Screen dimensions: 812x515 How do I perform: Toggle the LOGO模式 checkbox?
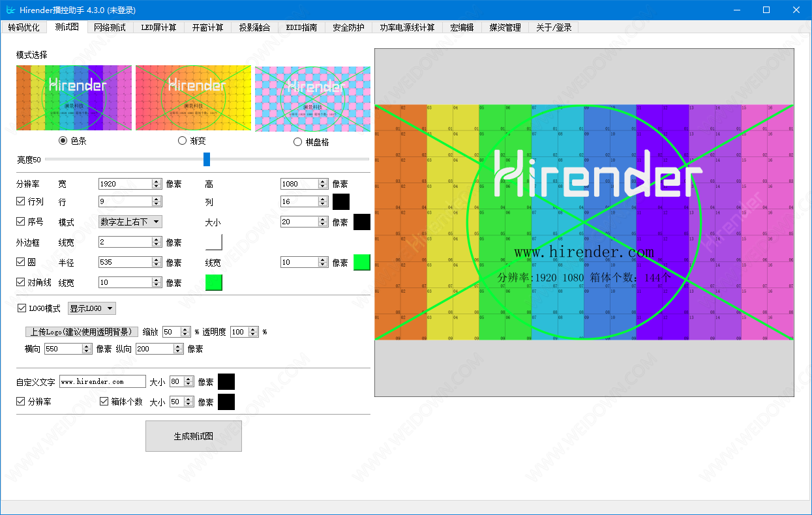pos(22,308)
